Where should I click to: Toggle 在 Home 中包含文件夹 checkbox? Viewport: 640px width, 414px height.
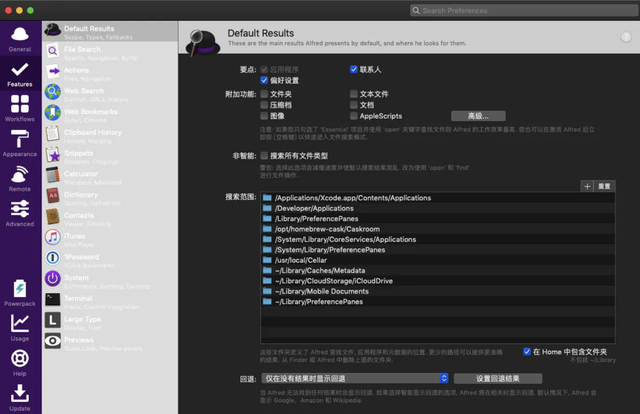tap(527, 352)
